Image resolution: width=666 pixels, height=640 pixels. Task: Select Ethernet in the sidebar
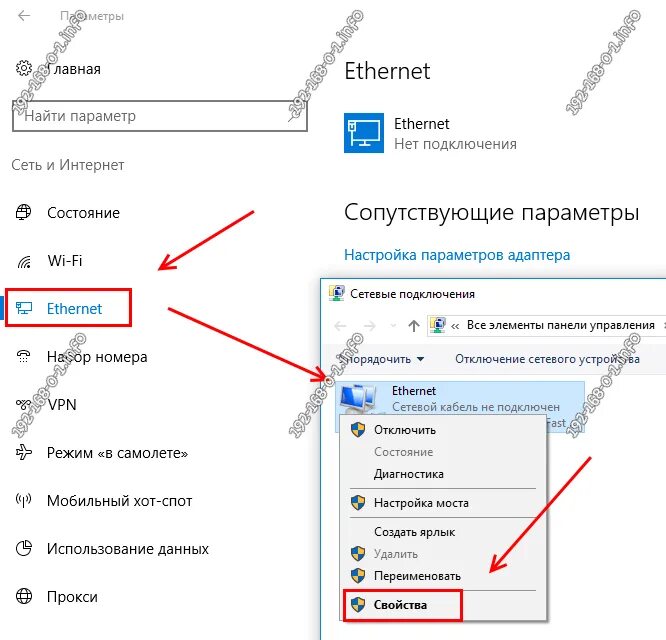click(x=68, y=308)
